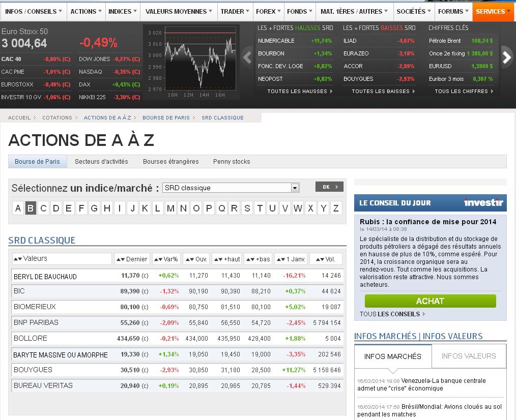
Task: Switch to the INFOS VALEURS tab
Action: (x=468, y=356)
